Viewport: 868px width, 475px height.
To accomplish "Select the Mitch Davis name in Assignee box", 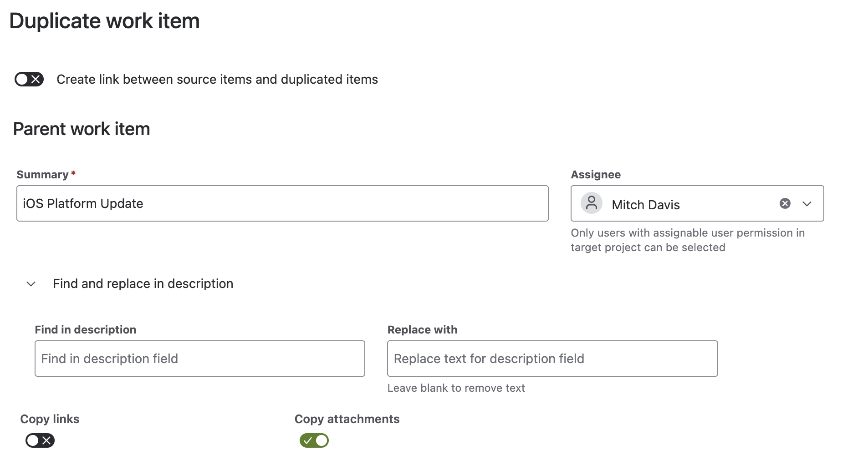I will click(645, 205).
